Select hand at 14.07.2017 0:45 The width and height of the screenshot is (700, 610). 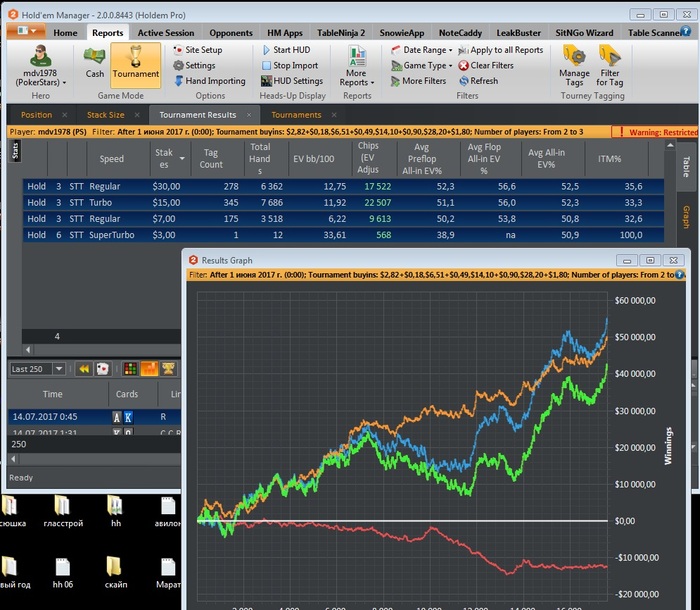[94, 417]
